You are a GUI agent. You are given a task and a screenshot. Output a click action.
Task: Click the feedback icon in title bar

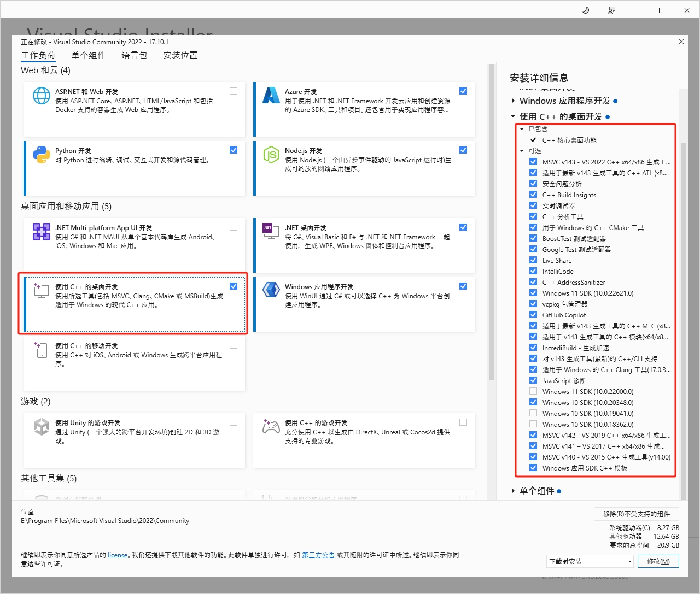(611, 10)
